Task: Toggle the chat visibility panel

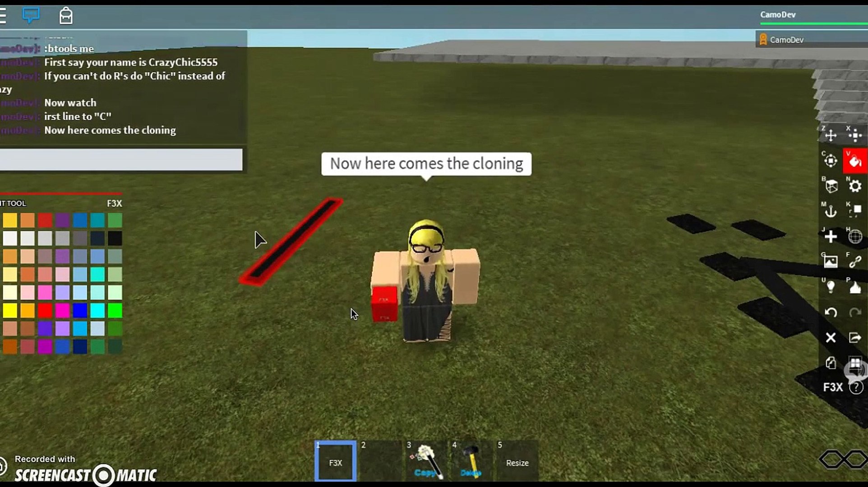Action: [x=31, y=15]
